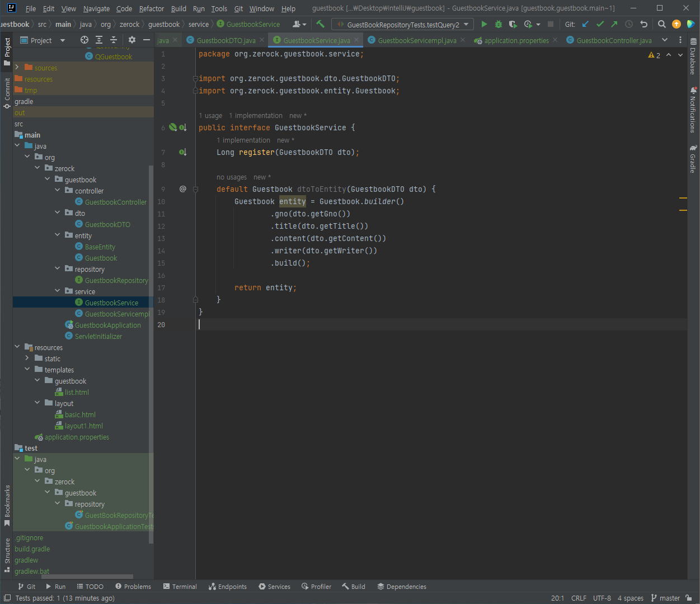The height and width of the screenshot is (604, 700).
Task: Run the selected configuration with green play icon
Action: 484,24
